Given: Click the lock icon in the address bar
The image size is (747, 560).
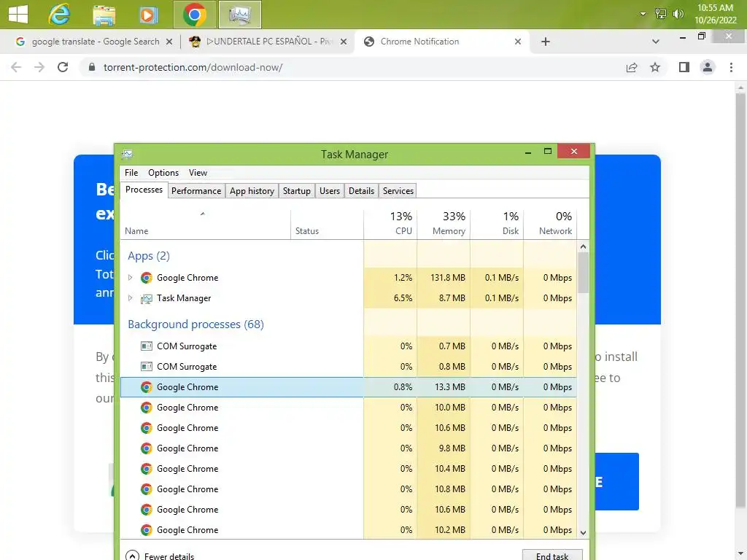Looking at the screenshot, I should coord(92,67).
